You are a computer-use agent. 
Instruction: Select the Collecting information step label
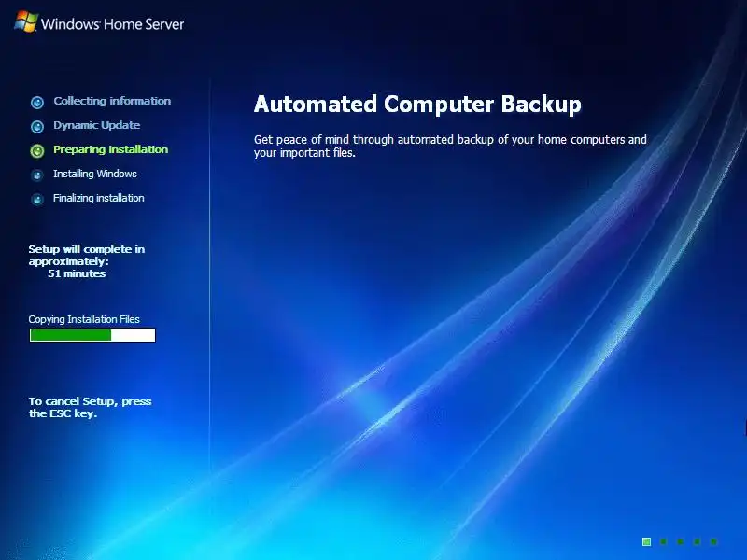112,101
